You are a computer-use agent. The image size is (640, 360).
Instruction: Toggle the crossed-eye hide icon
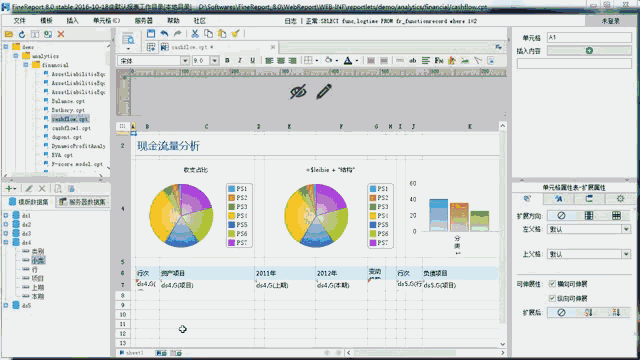(x=298, y=92)
